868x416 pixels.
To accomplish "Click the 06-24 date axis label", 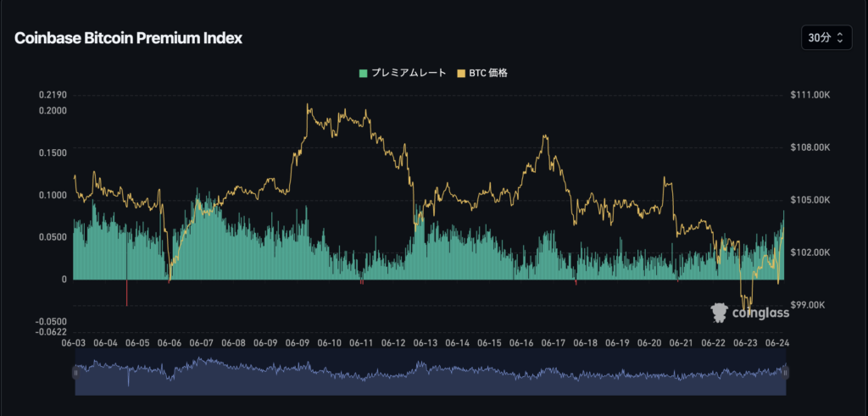I will pos(776,343).
